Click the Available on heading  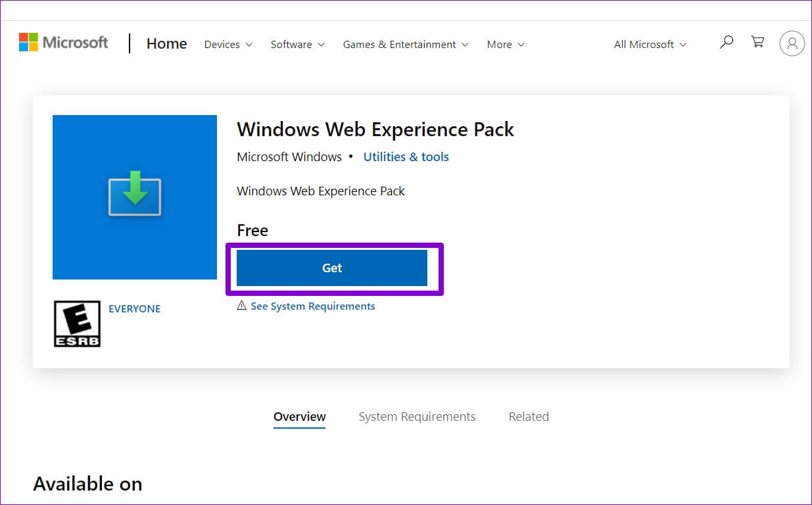(87, 484)
